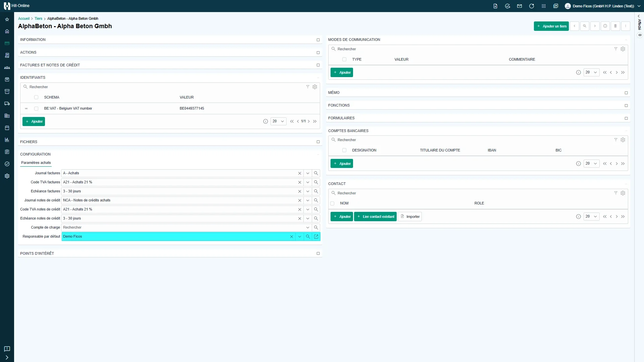Screen dimensions: 644x362
Task: Click Accueil breadcrumb link
Action: [24, 19]
